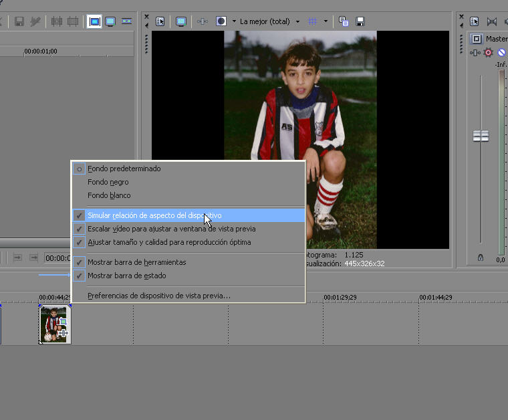The width and height of the screenshot is (508, 420).
Task: Open project video properties icon in preview
Action: click(160, 21)
